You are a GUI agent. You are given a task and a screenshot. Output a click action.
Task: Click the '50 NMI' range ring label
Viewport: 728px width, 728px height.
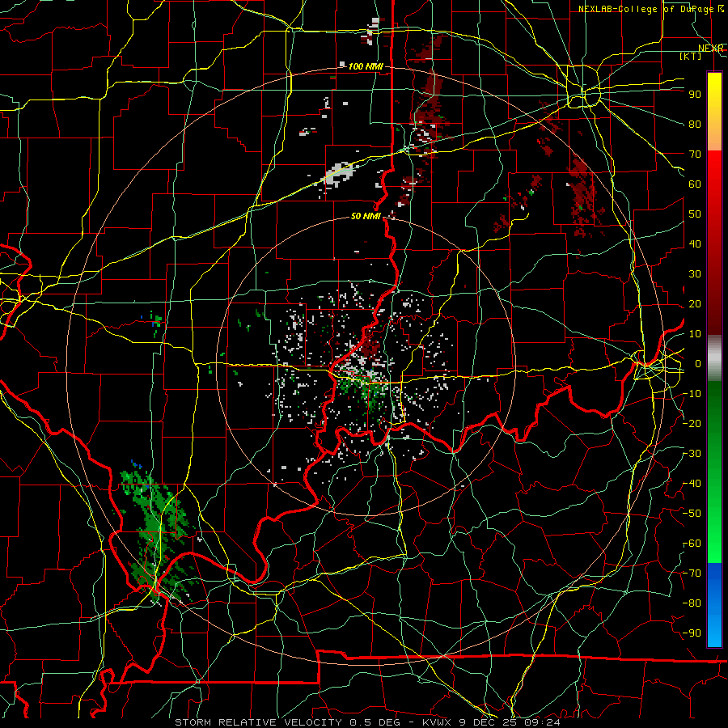pos(366,216)
